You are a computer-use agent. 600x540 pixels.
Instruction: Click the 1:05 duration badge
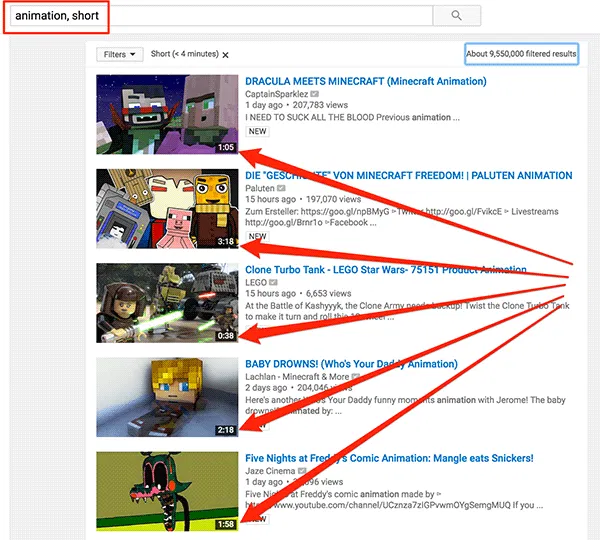pyautogui.click(x=225, y=147)
